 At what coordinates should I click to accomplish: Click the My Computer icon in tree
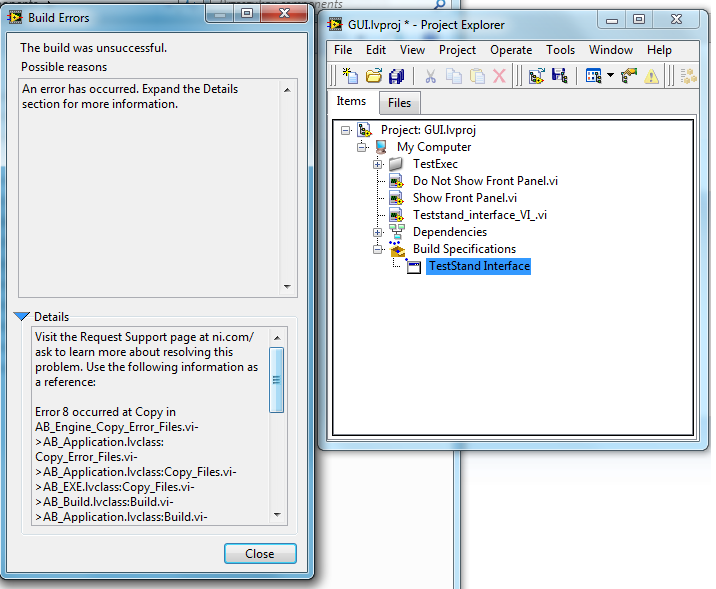(381, 147)
